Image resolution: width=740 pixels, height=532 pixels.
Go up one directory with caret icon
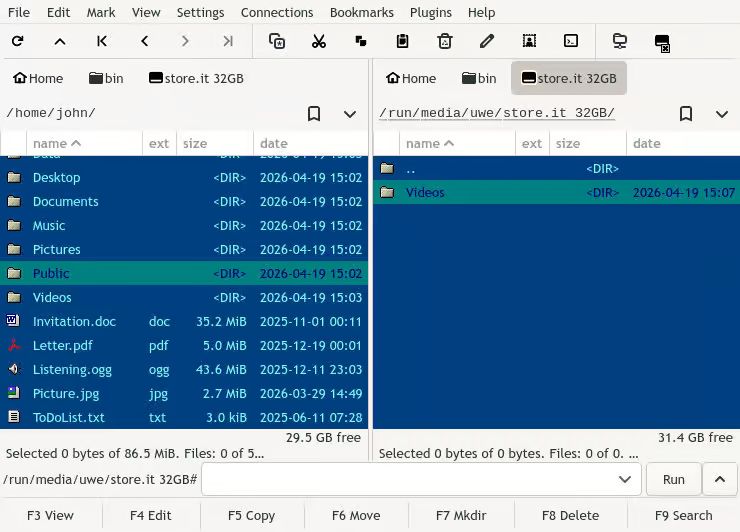coord(60,42)
